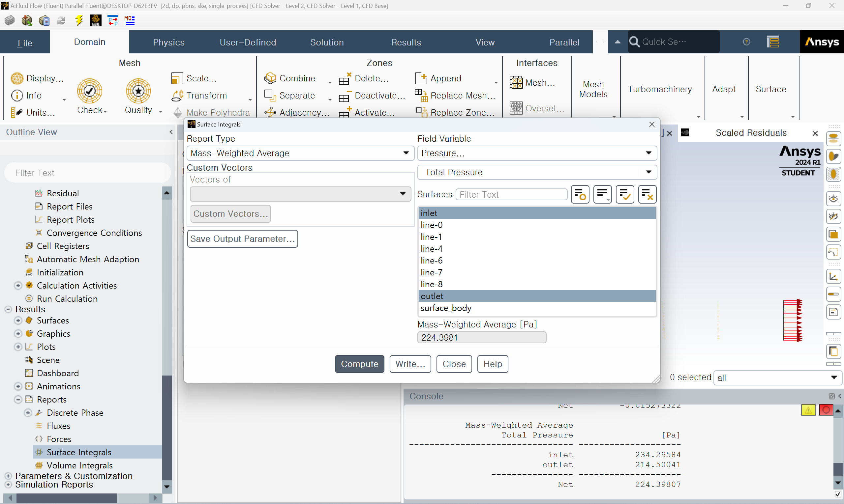This screenshot has height=504, width=844.
Task: Open Adjacency tool
Action: [297, 112]
